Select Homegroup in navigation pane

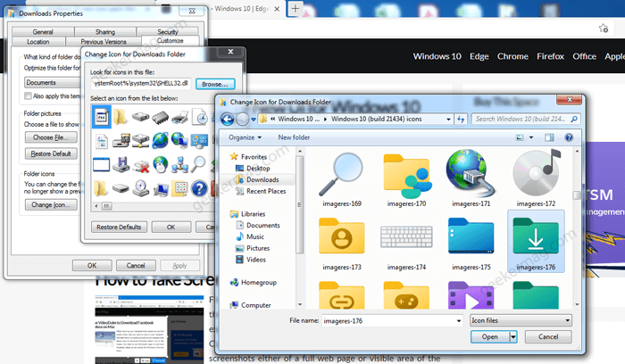[x=253, y=282]
